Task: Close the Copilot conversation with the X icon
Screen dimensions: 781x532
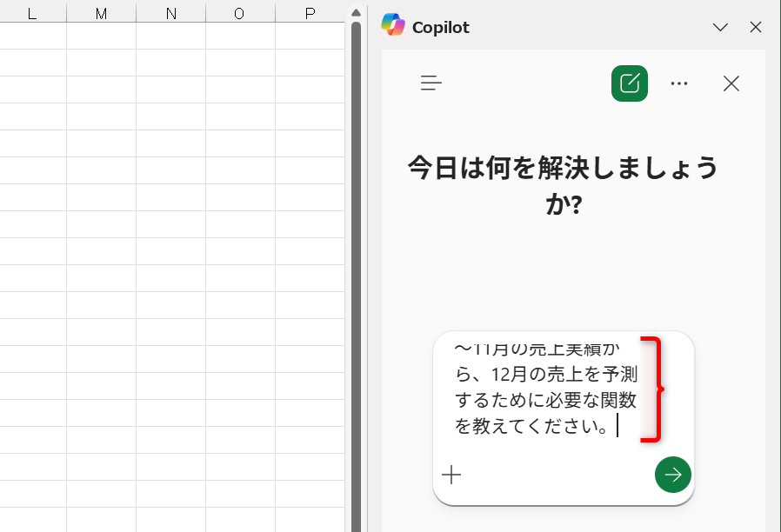Action: point(731,83)
